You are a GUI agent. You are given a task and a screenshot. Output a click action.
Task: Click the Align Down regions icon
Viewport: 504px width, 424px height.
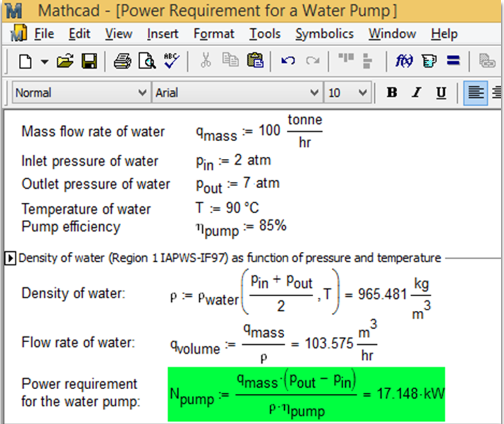point(367,61)
